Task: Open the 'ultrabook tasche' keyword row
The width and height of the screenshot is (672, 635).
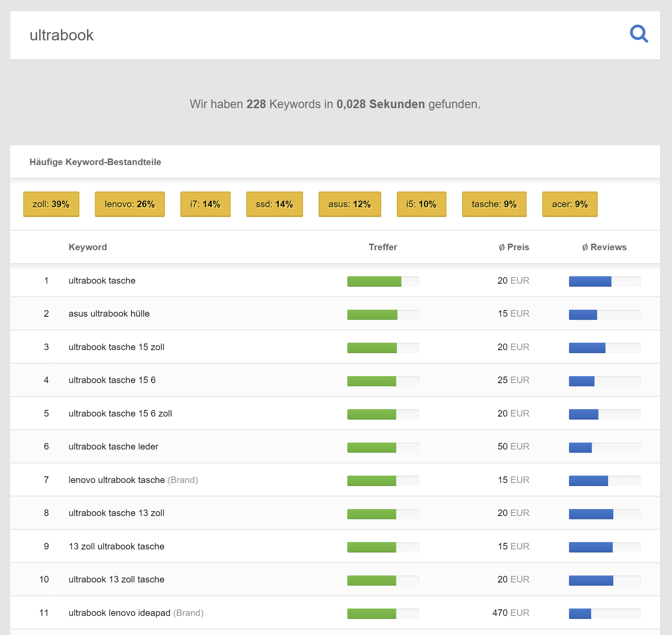Action: tap(102, 281)
